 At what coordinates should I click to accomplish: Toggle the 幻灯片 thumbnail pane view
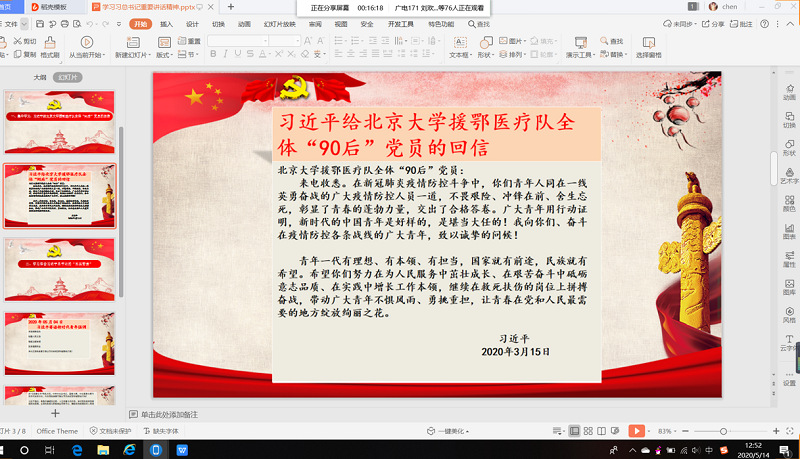[68, 76]
